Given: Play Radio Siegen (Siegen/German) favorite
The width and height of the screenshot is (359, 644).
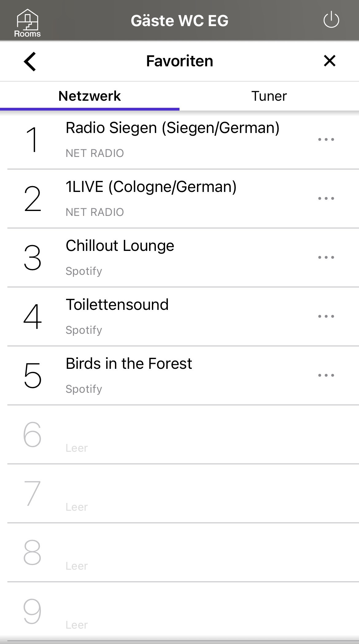Looking at the screenshot, I should point(172,139).
